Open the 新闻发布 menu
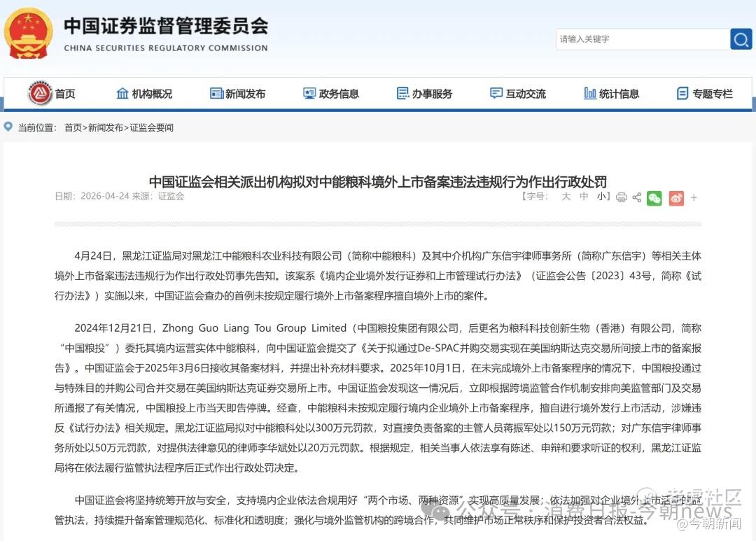The image size is (756, 541). click(x=238, y=94)
